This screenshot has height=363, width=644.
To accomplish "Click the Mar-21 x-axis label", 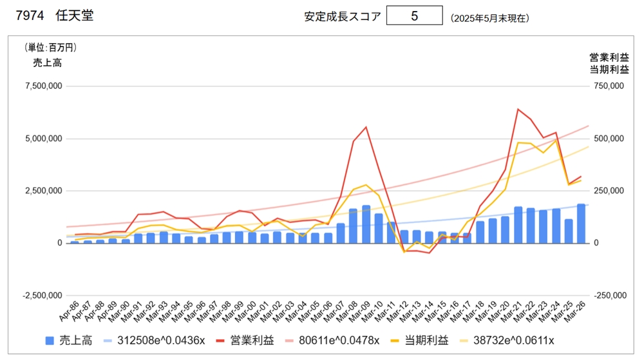I will coord(512,311).
